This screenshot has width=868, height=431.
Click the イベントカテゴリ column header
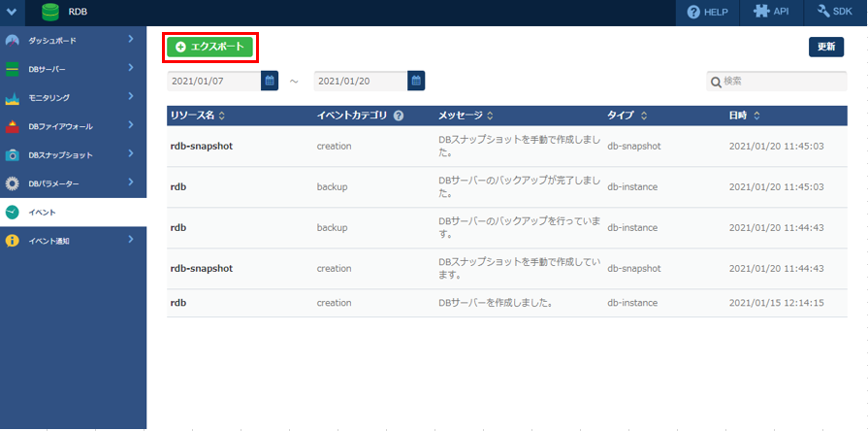click(x=351, y=116)
